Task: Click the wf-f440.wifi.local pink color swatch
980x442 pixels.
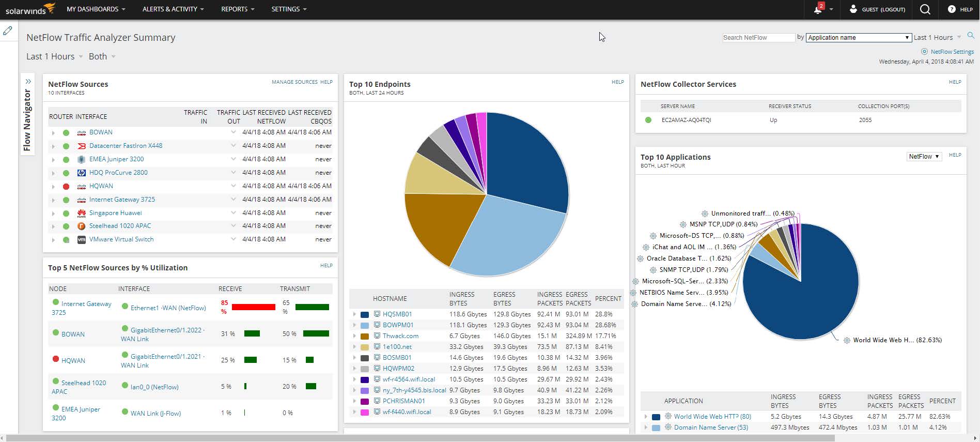Action: (365, 412)
